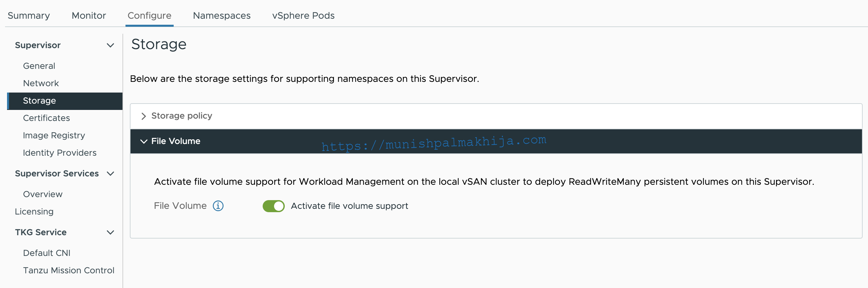Toggle Activate file volume support switch

[273, 206]
